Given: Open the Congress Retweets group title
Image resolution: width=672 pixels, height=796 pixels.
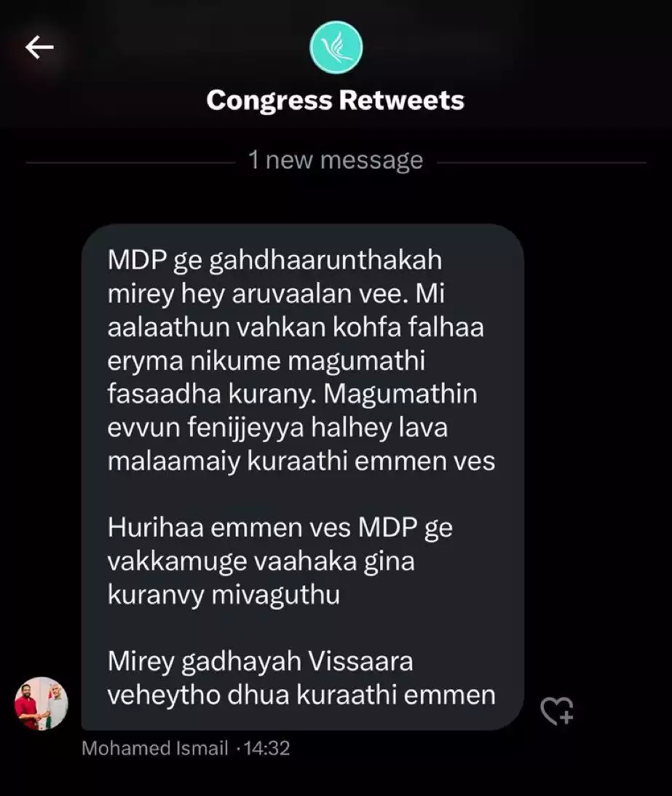Looking at the screenshot, I should 336,100.
